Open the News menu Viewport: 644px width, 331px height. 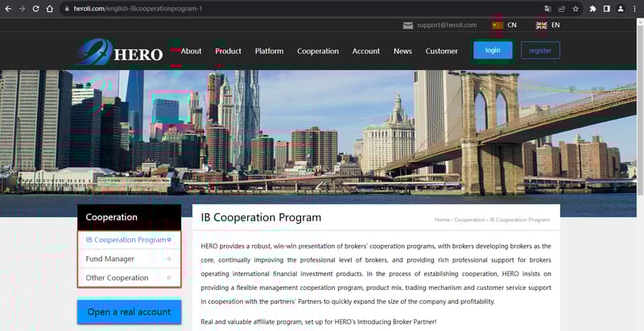pos(402,52)
